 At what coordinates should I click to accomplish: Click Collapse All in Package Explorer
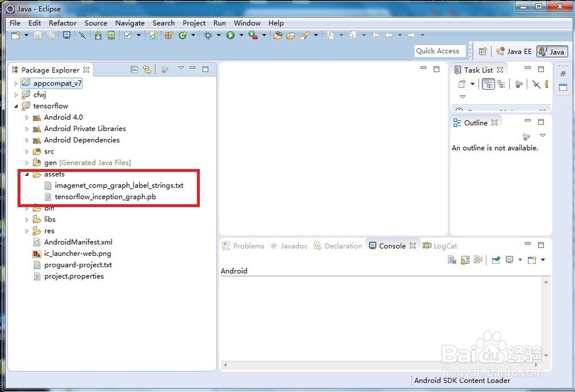(134, 70)
